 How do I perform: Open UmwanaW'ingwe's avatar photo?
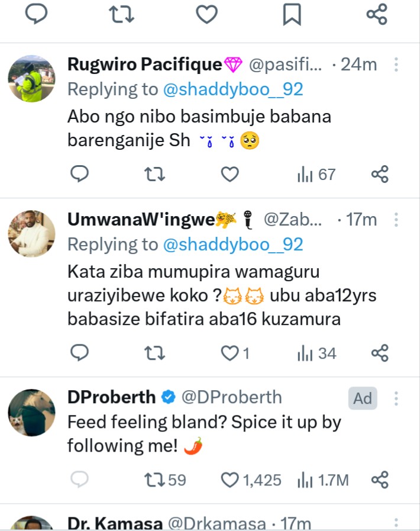coord(31,234)
